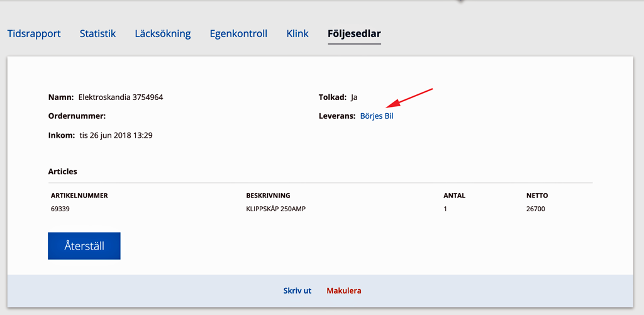Click the NETTO column header
Screen dimensions: 644x315
click(537, 196)
